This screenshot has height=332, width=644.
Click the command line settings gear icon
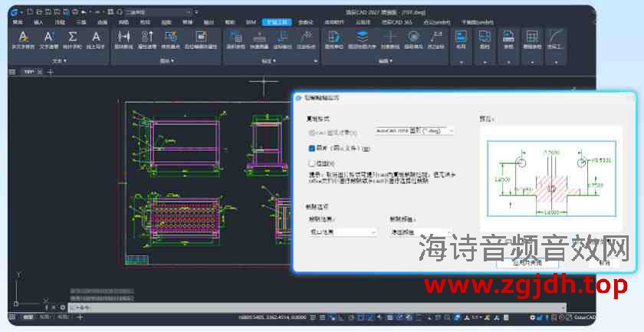coord(62,307)
